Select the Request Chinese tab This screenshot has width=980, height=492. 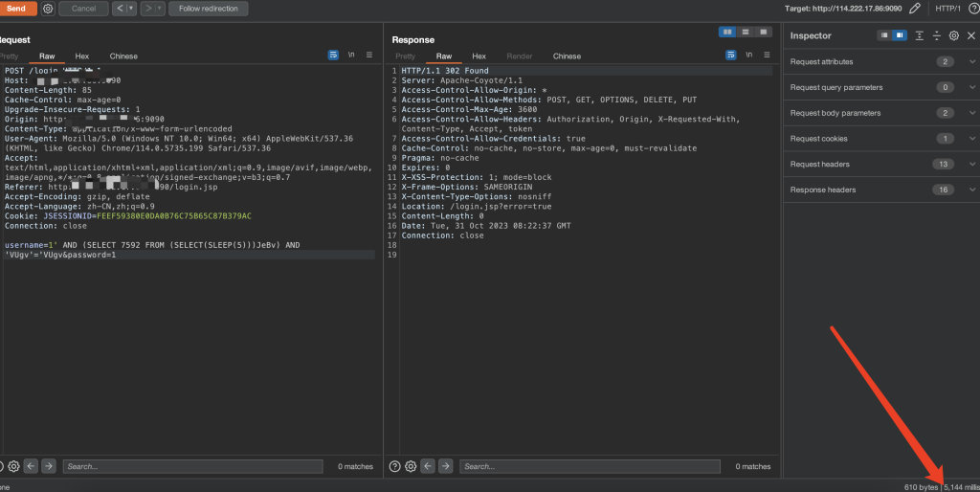123,56
